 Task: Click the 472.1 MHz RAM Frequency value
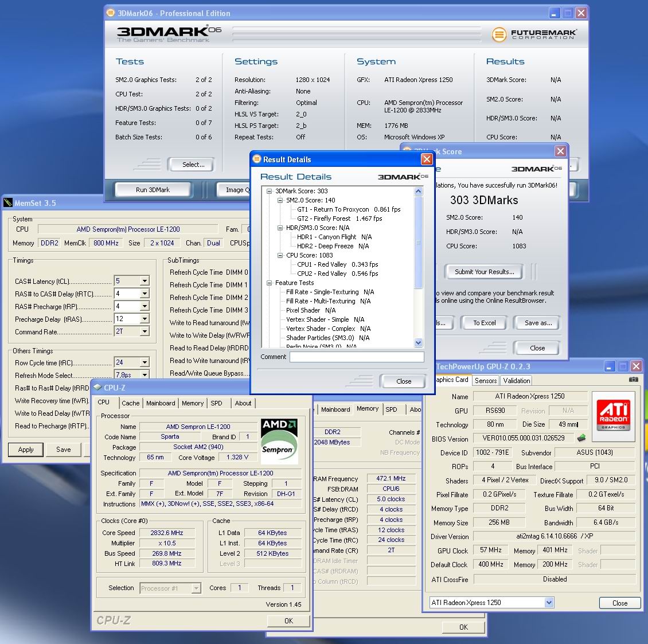coord(391,478)
